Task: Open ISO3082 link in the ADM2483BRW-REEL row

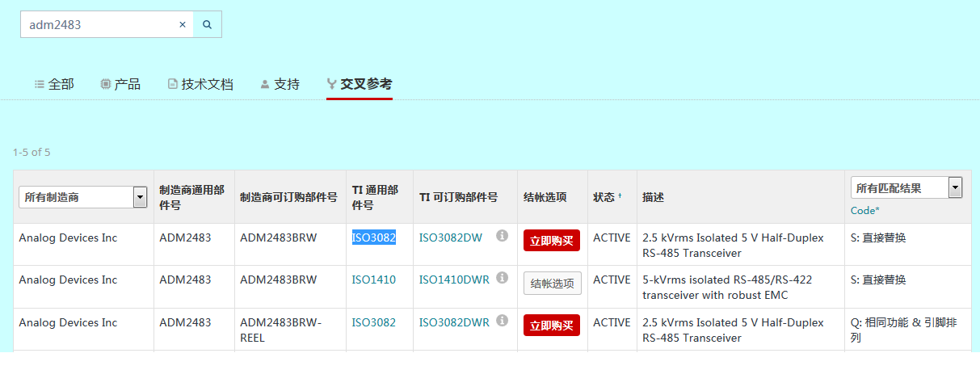Action: [374, 322]
